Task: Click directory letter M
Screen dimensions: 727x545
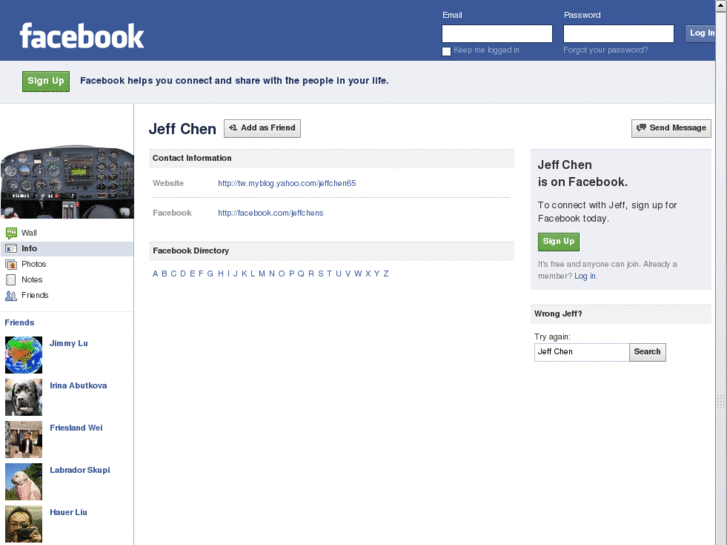Action: pyautogui.click(x=262, y=274)
